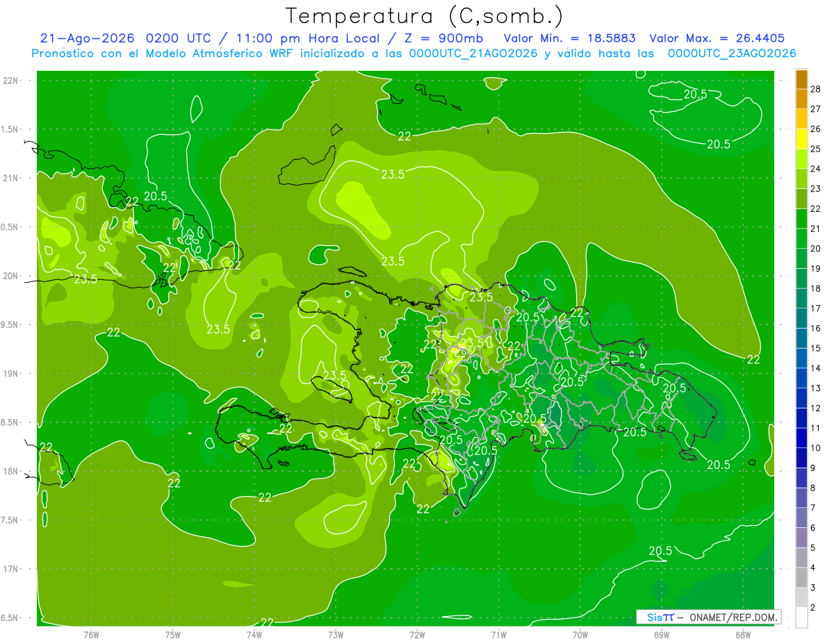834x644 pixels.
Task: Click colorbar label '4'
Action: tap(813, 568)
